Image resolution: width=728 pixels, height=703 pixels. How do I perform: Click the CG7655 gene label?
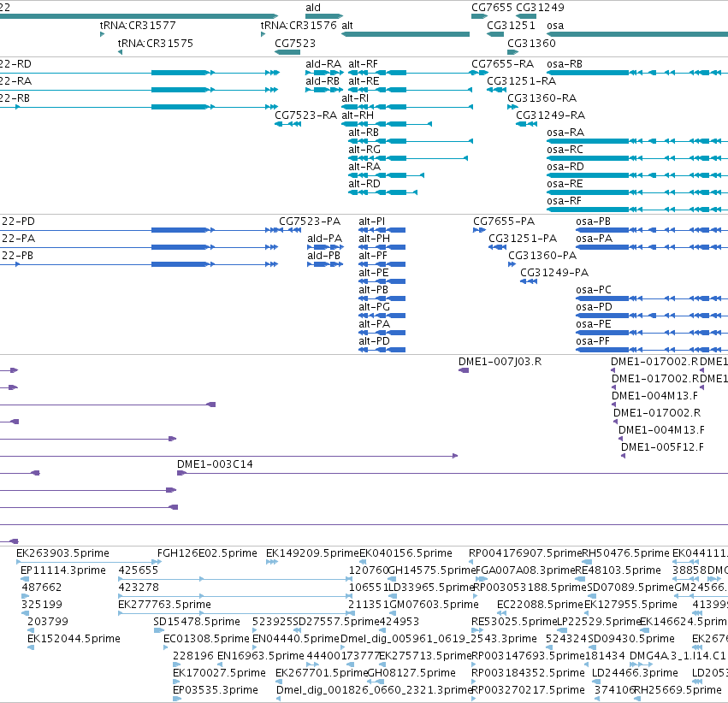pos(492,8)
